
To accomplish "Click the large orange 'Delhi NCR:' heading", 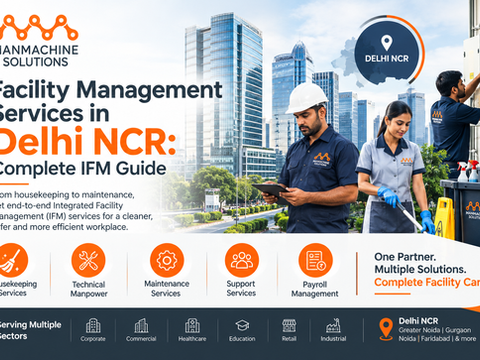I will (x=88, y=141).
